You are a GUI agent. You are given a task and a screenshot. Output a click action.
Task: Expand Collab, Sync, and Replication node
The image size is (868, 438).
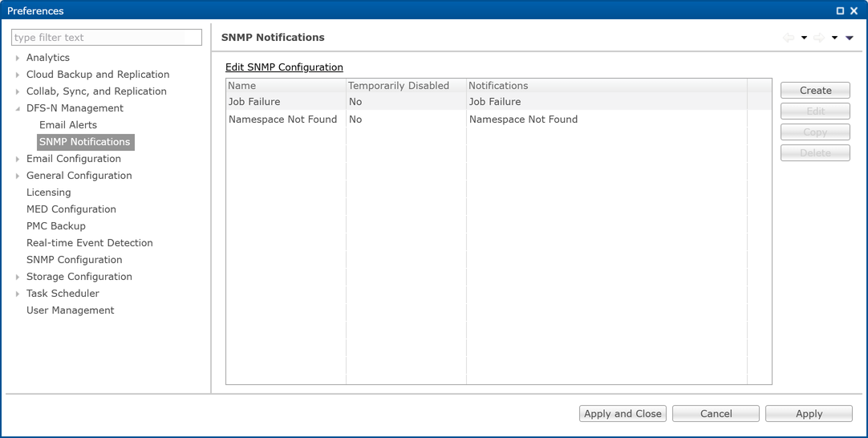[x=18, y=91]
